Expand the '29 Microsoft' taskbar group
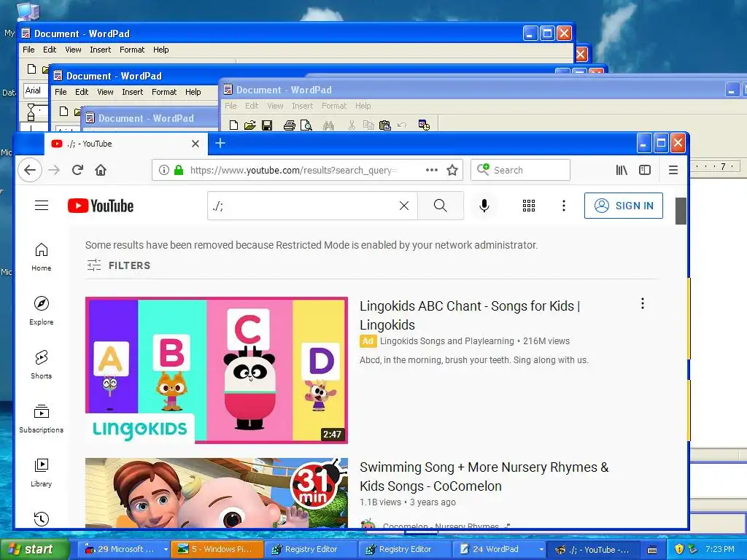Viewport: 747px width, 560px height. point(166,549)
